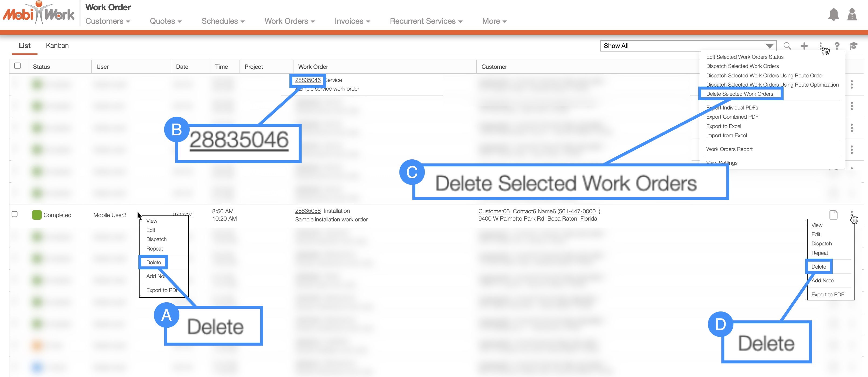Click the green Completed status swatch
This screenshot has height=377, width=868.
tap(37, 215)
